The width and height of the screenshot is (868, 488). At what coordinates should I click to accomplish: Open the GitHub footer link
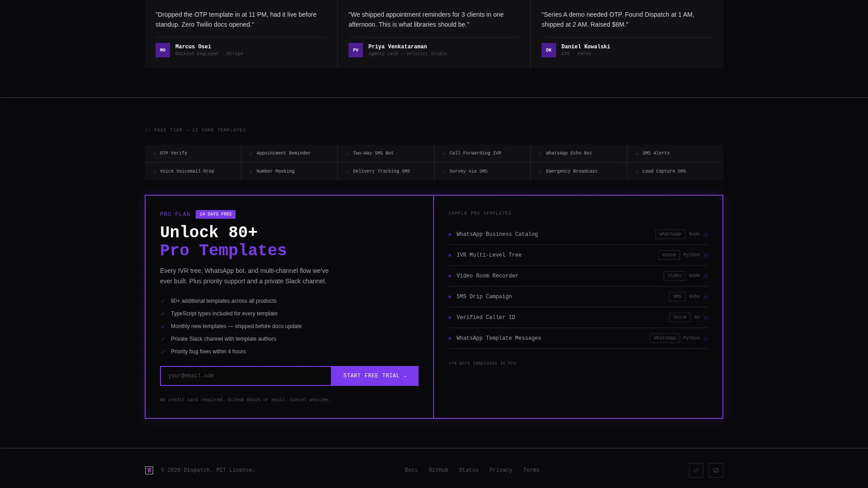pos(439,470)
